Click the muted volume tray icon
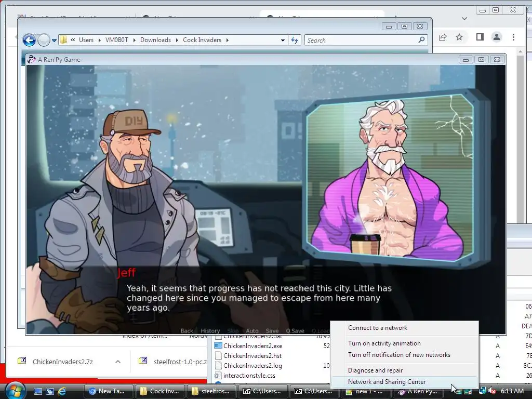This screenshot has width=532, height=399. tap(492, 391)
